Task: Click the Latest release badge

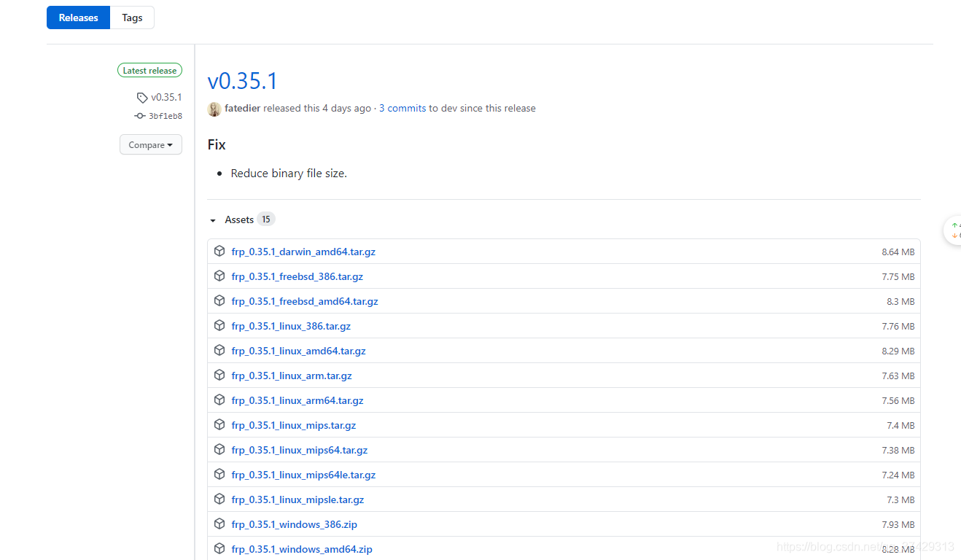Action: (x=149, y=71)
